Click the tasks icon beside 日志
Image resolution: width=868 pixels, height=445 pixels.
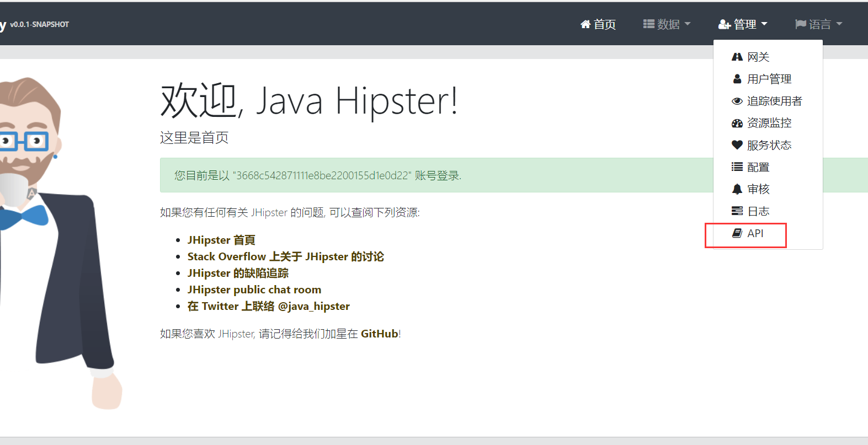[737, 211]
